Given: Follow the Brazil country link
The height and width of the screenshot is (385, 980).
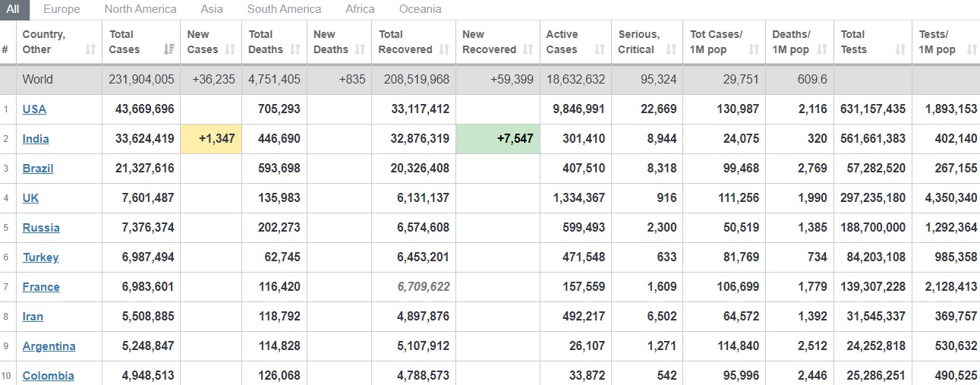Looking at the screenshot, I should [38, 169].
